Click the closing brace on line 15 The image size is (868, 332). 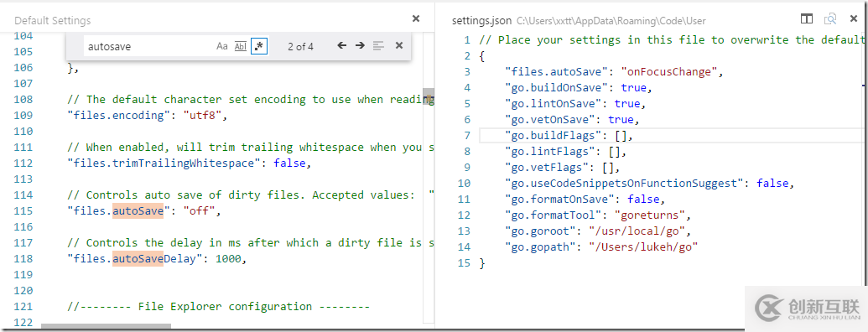(481, 263)
